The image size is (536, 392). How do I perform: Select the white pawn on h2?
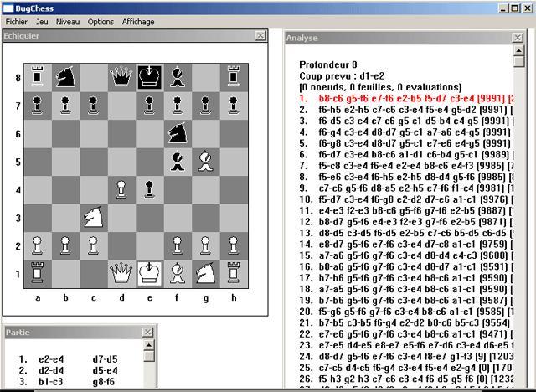(234, 246)
